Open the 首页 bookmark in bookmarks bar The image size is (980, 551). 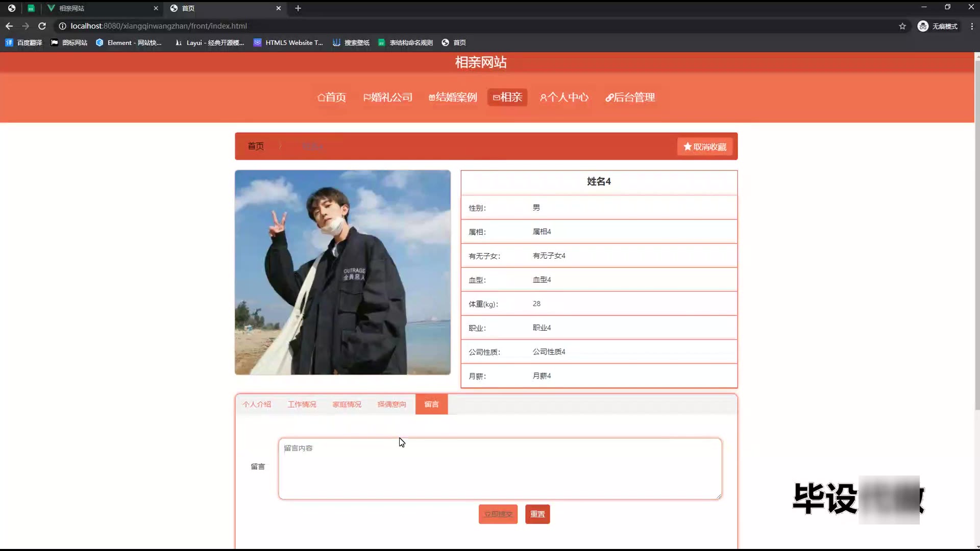point(454,43)
